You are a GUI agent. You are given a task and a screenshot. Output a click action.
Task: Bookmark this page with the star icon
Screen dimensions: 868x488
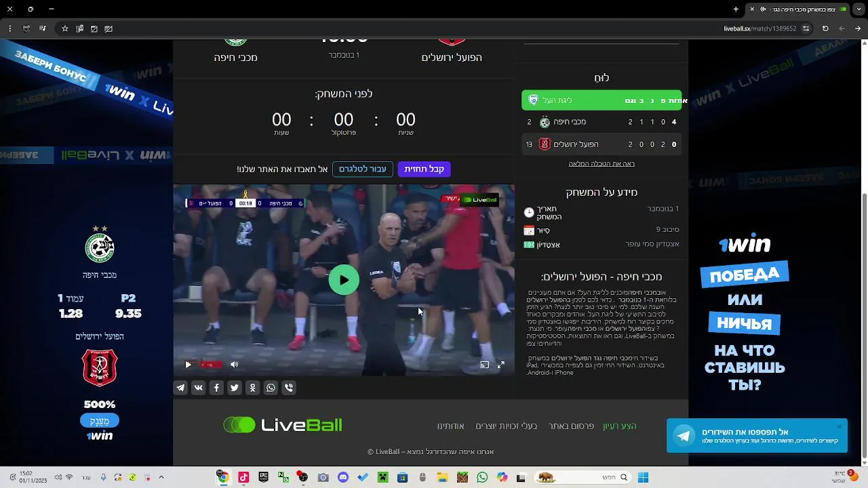65,28
